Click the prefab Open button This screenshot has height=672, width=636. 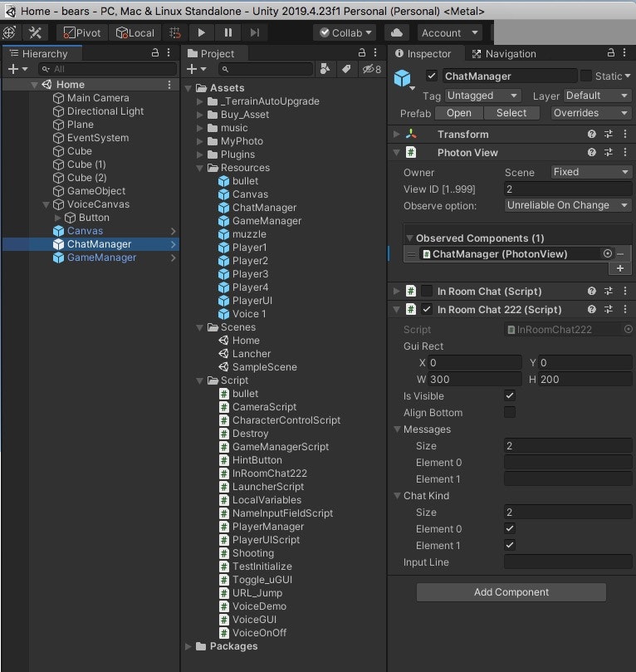tap(458, 113)
